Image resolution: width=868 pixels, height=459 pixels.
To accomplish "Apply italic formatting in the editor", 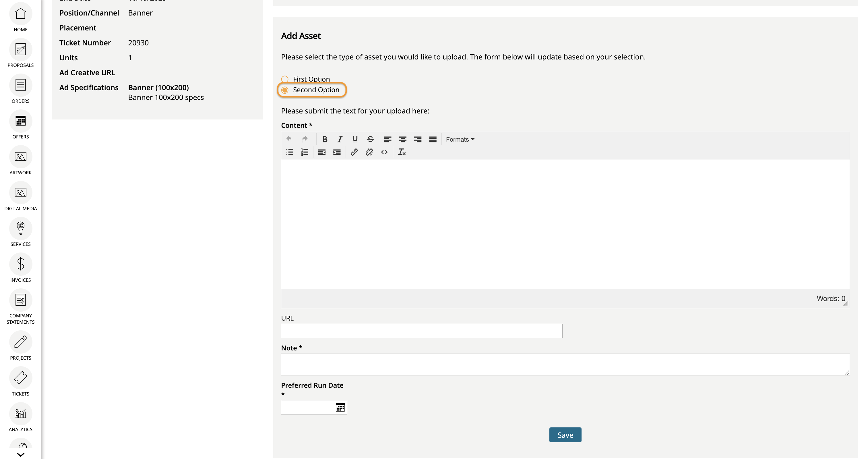I will [x=340, y=139].
